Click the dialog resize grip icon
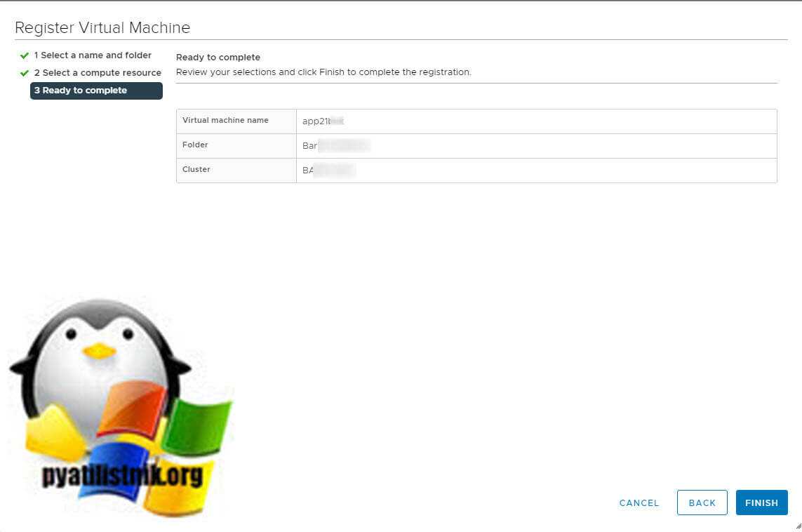 point(798,526)
